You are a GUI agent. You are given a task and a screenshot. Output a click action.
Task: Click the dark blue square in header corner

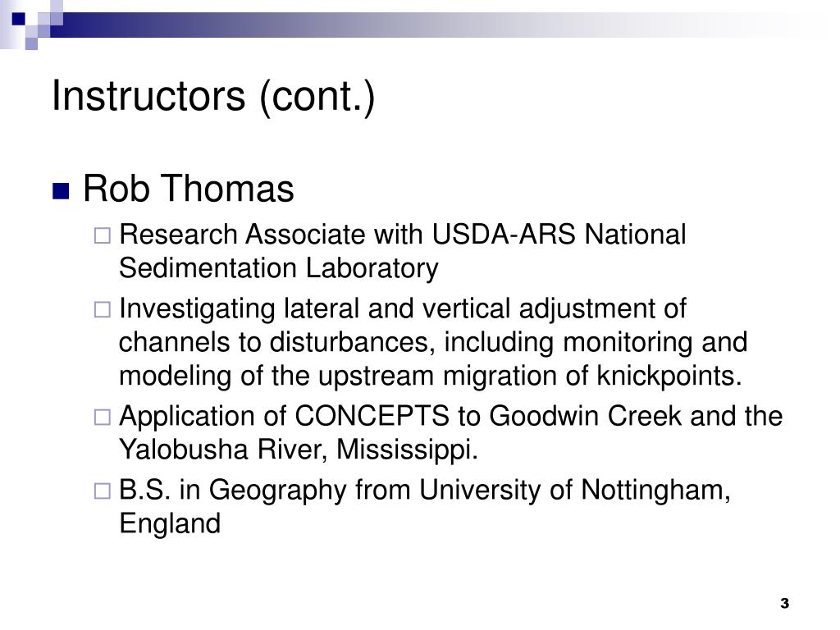[19, 19]
